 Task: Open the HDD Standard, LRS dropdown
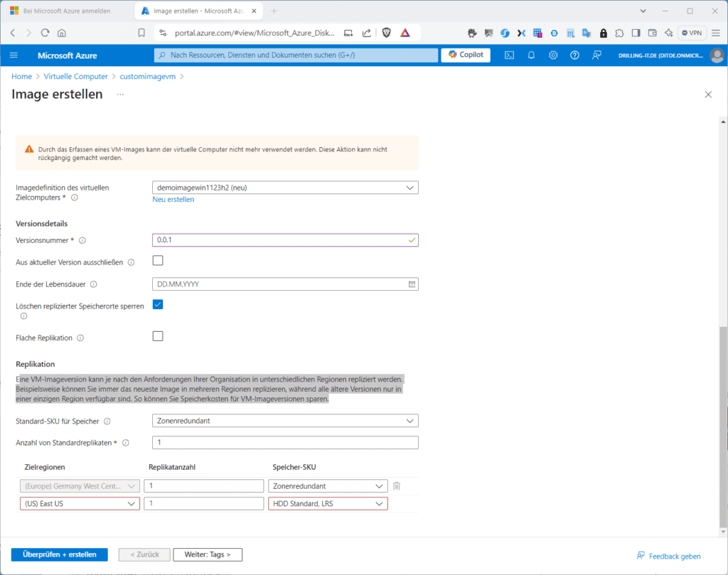coord(328,503)
